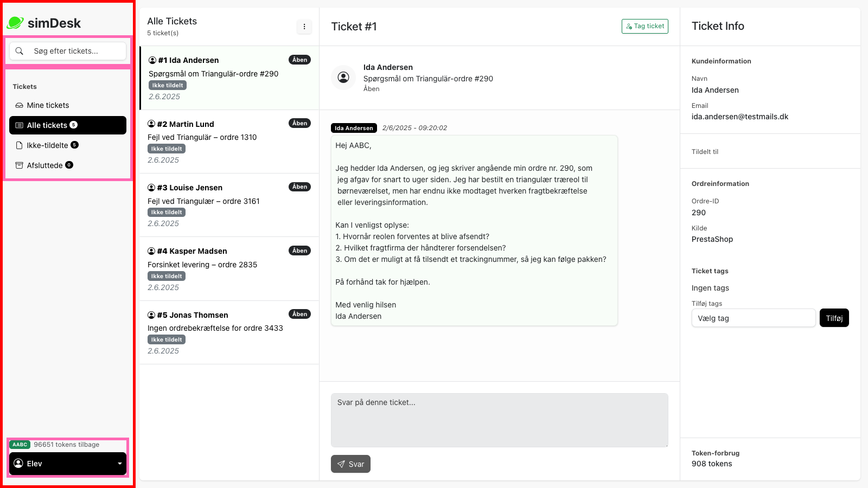Click Ida Andersen's avatar in the conversation header

(343, 78)
